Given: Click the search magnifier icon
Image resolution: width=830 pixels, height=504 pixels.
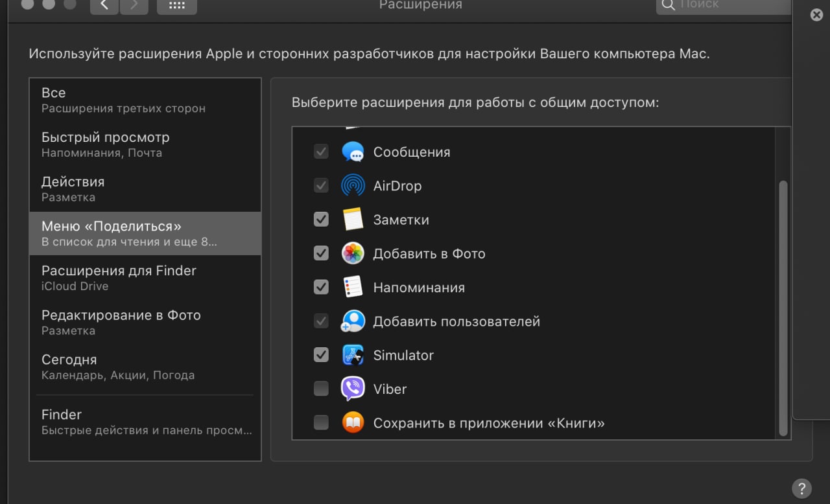Looking at the screenshot, I should 667,6.
